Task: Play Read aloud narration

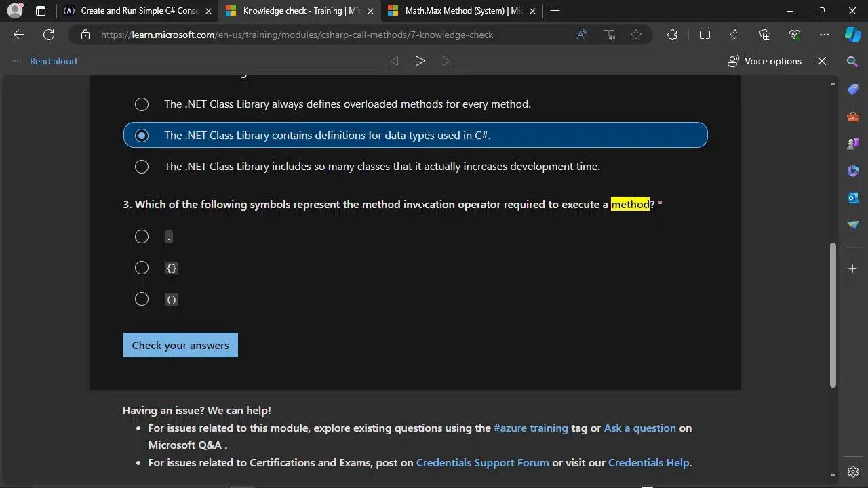Action: [420, 61]
